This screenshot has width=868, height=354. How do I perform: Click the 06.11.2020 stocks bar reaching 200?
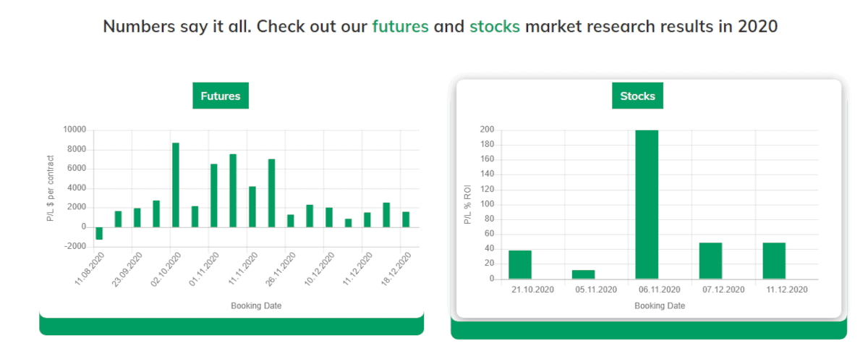(647, 204)
